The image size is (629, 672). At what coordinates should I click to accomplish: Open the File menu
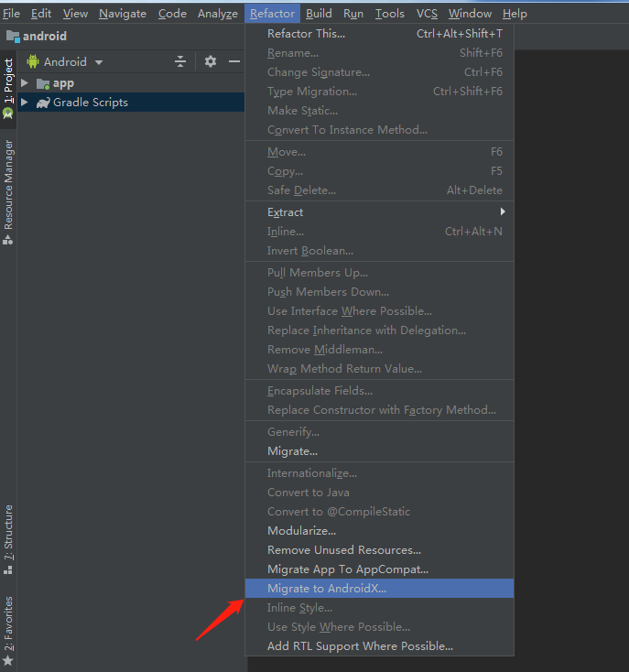coord(11,14)
